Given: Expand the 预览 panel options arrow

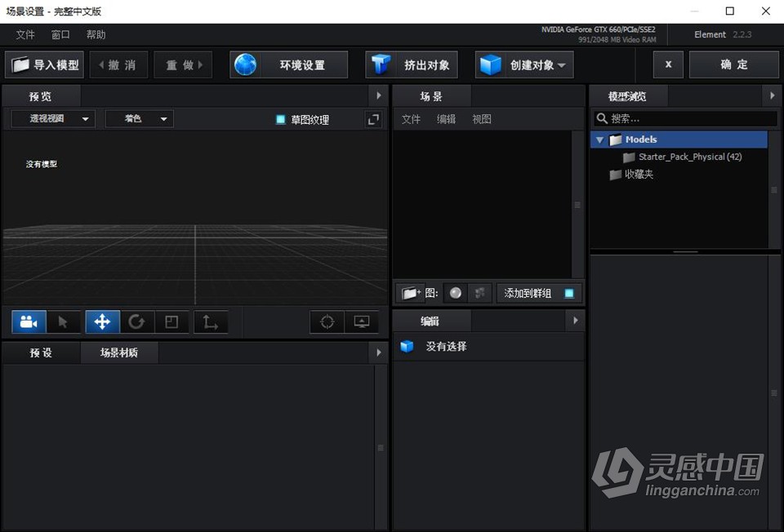Looking at the screenshot, I should [x=378, y=96].
